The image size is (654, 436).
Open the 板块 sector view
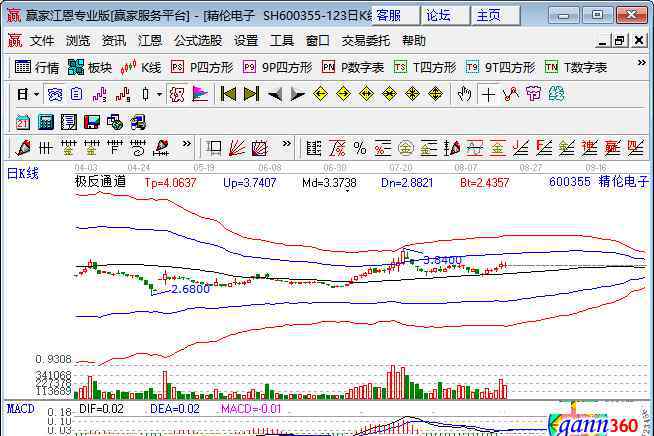tap(90, 67)
